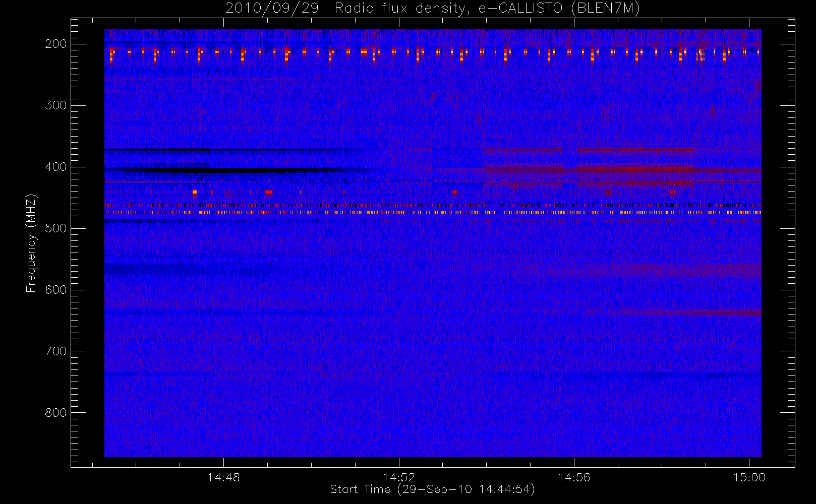Viewport: 816px width, 504px height.
Task: Click the 500 frequency tick label
Action: tap(56, 228)
